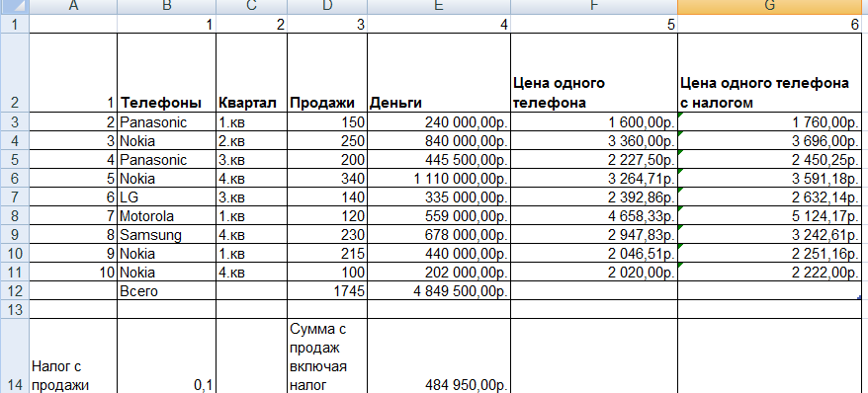868x393 pixels.
Task: Select row 7 header
Action: click(x=14, y=197)
